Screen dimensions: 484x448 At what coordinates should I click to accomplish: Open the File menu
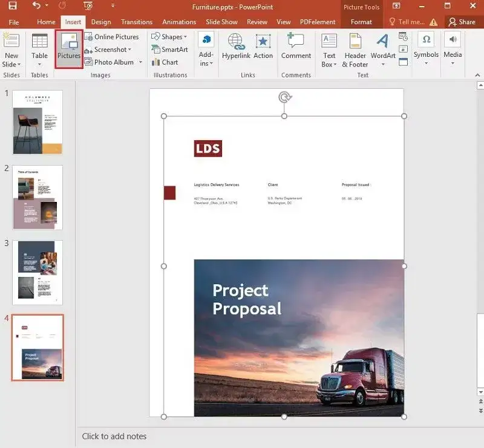point(13,22)
